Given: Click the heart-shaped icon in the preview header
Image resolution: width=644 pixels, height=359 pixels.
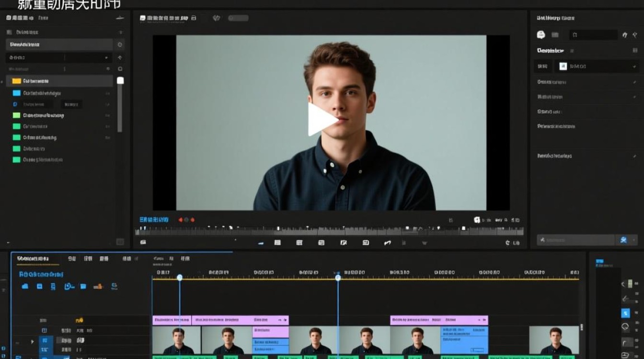Looking at the screenshot, I should click(x=216, y=18).
